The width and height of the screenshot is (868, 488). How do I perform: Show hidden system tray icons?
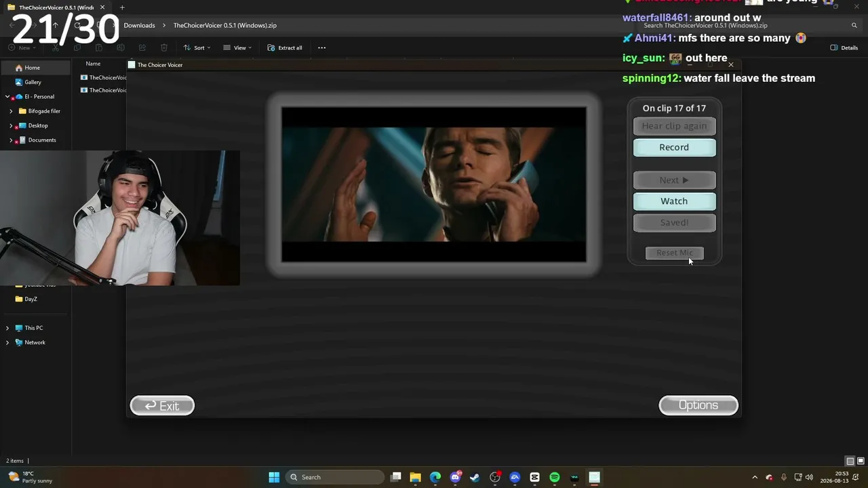pos(755,477)
